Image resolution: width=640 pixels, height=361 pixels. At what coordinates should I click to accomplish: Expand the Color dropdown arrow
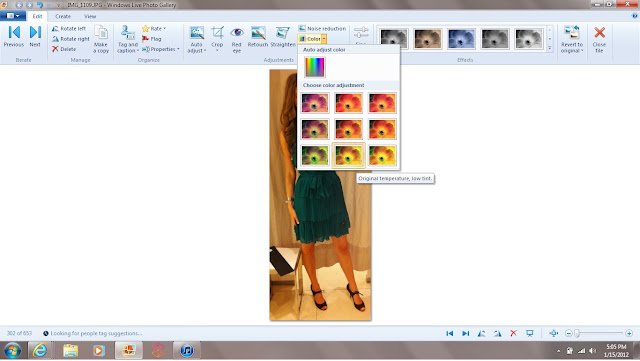pyautogui.click(x=324, y=39)
